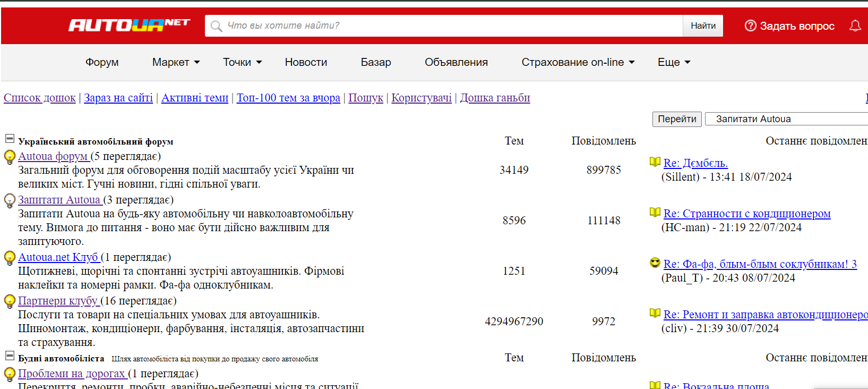868x389 pixels.
Task: Open the Форум navigation item
Action: coord(102,62)
